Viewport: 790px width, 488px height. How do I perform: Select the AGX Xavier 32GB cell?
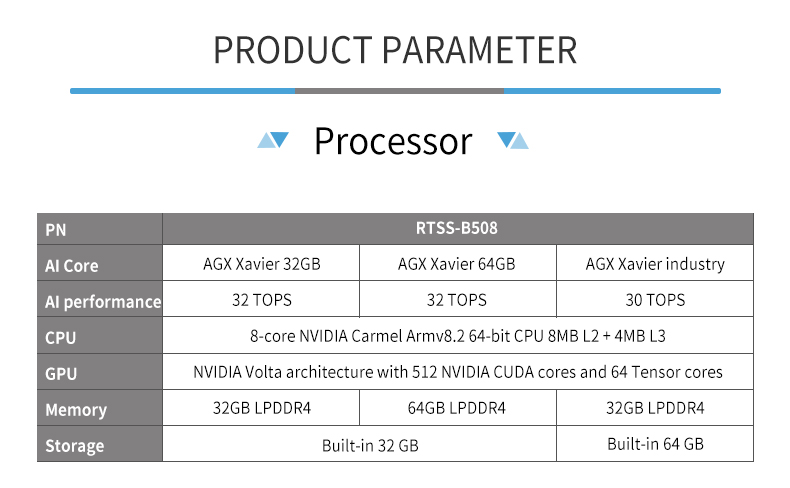pos(261,263)
